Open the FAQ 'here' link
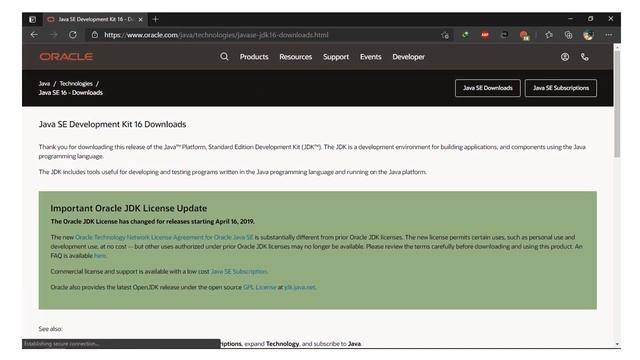Image resolution: width=640 pixels, height=360 pixels. 100,256
